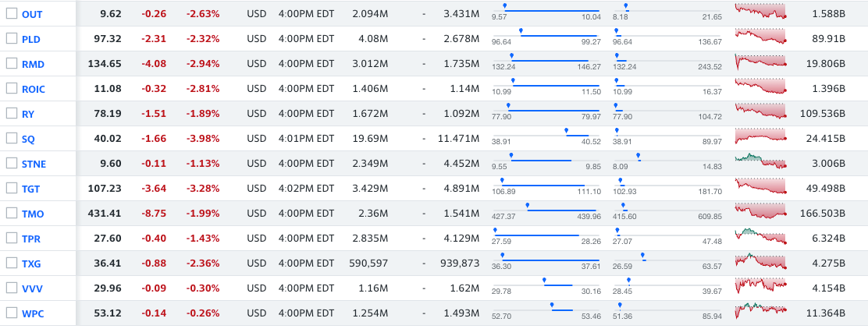Click the TPR volume 2.835M
868x336 pixels.
tap(370, 239)
